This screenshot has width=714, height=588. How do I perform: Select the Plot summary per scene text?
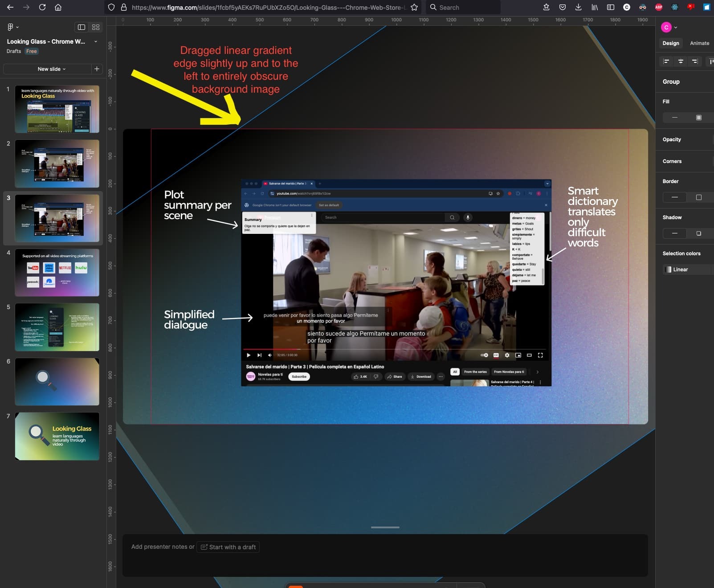pyautogui.click(x=197, y=205)
